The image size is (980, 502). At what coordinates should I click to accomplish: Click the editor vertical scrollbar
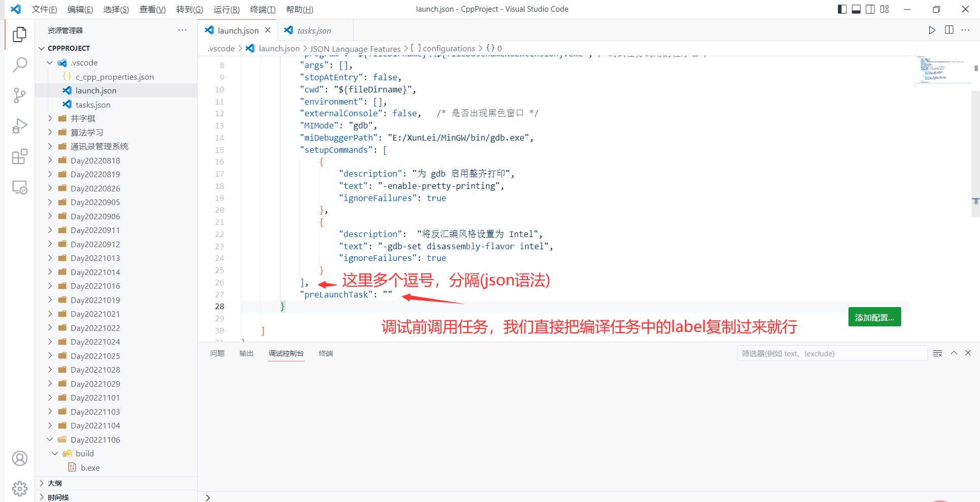[975, 154]
